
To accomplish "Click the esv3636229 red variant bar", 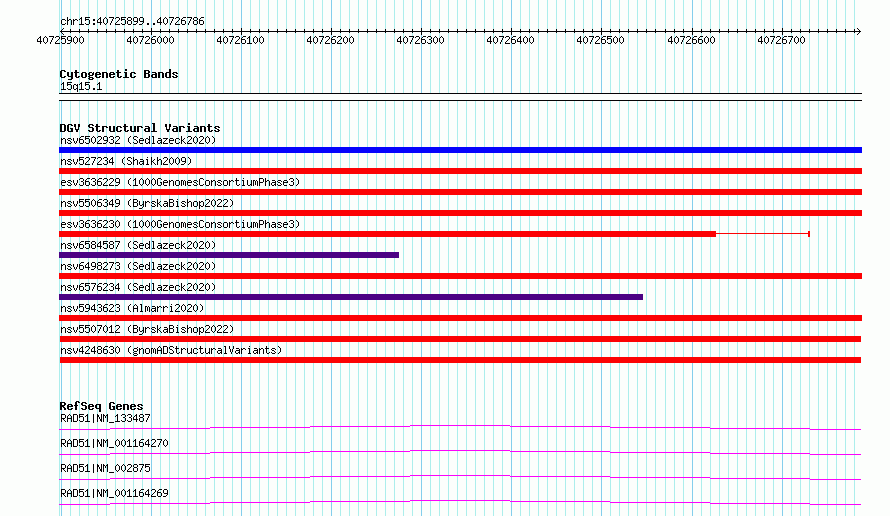I will tap(460, 192).
